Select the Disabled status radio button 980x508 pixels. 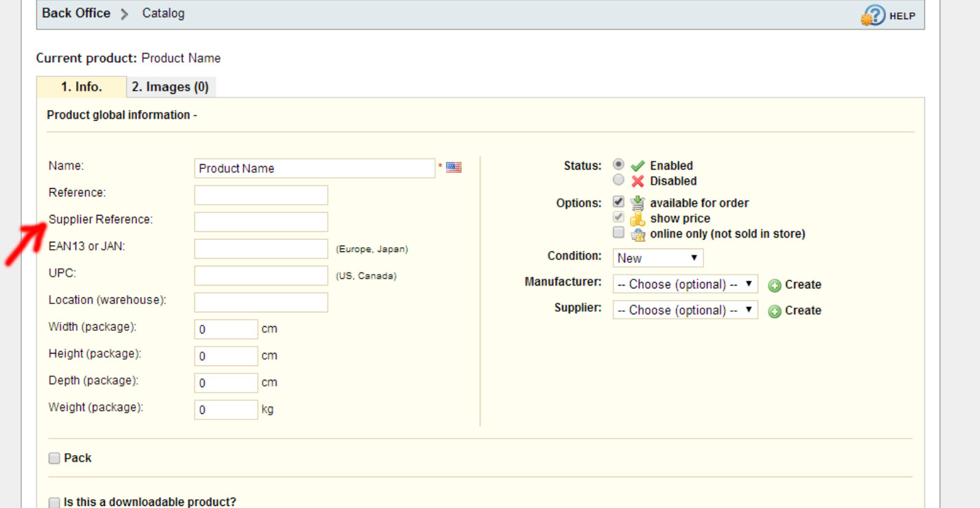tap(619, 180)
